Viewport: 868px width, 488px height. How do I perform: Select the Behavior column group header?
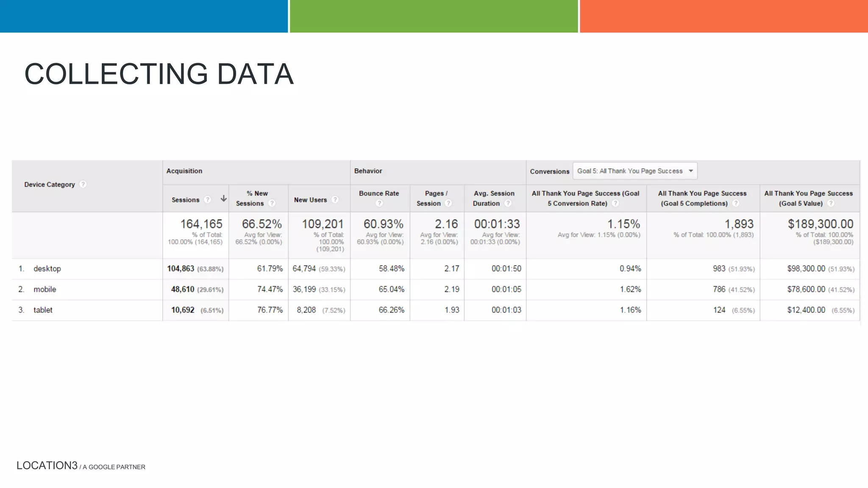[x=368, y=171]
